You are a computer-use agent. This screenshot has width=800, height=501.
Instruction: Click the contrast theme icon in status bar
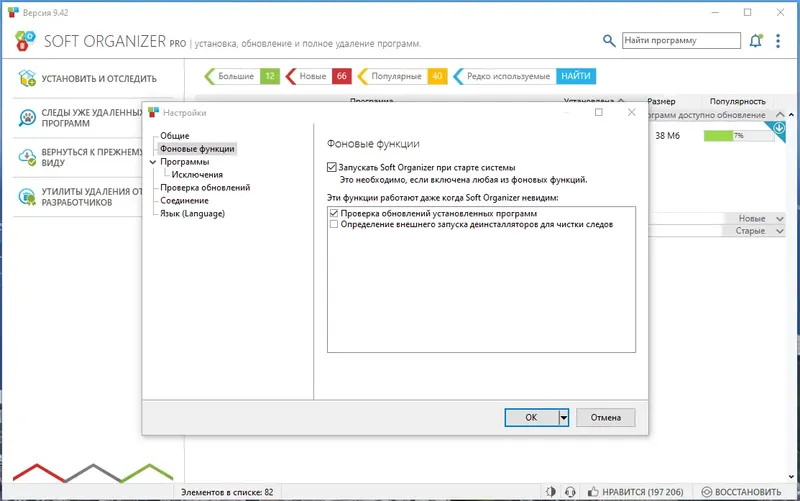pos(551,492)
